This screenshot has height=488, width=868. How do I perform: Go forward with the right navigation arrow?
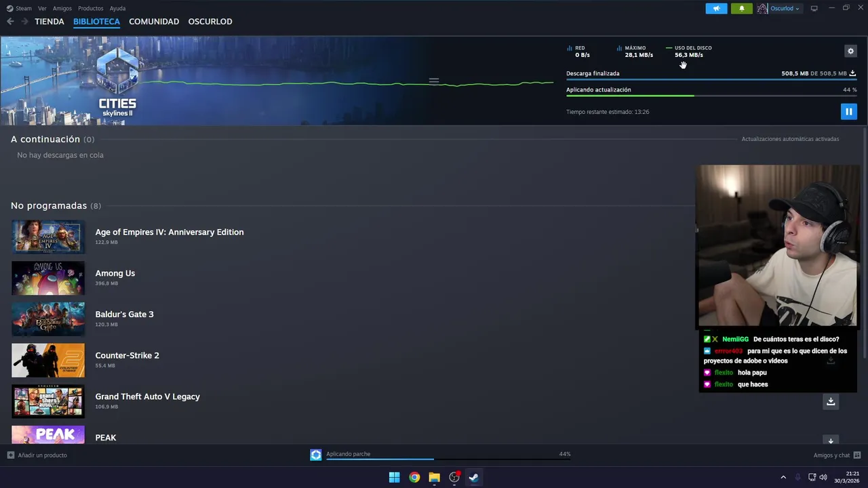click(x=24, y=22)
